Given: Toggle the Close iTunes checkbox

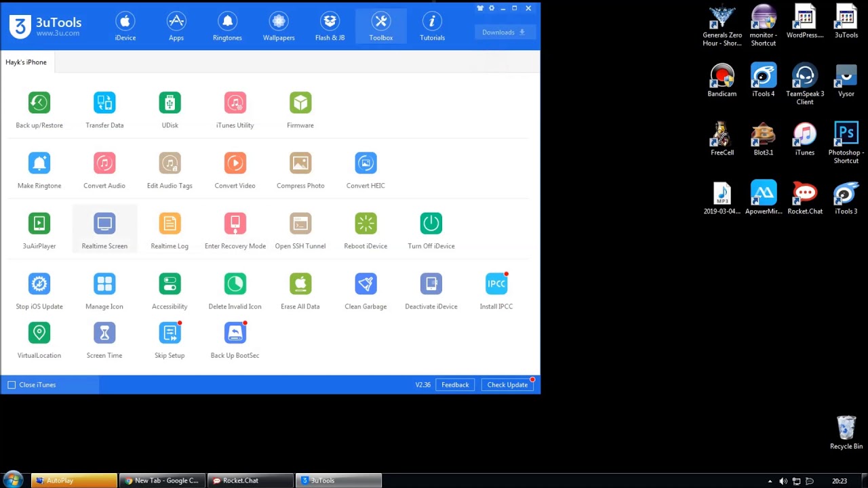Looking at the screenshot, I should coord(12,385).
